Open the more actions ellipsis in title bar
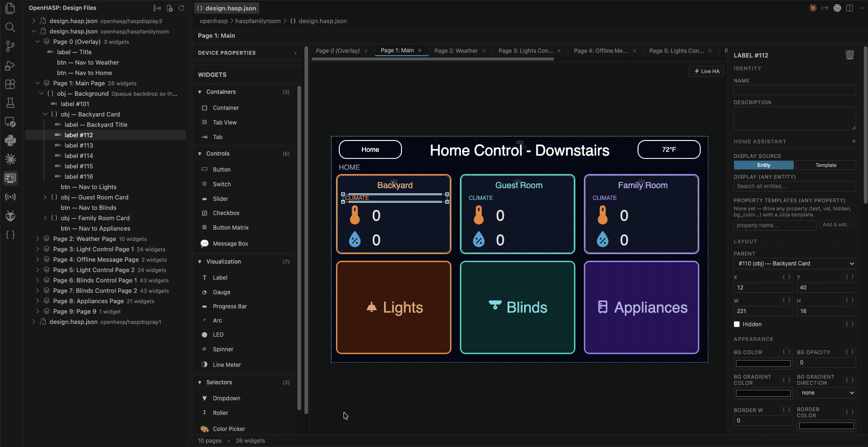 pyautogui.click(x=862, y=8)
